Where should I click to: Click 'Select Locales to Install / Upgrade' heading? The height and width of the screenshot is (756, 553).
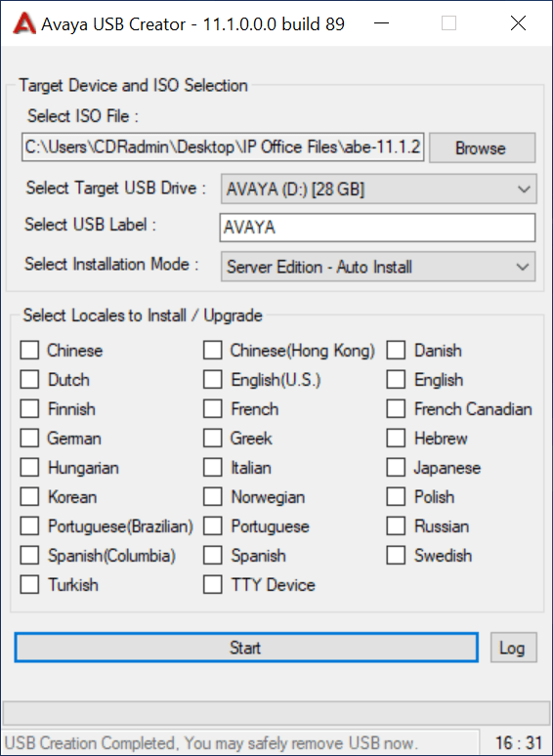coord(143,315)
